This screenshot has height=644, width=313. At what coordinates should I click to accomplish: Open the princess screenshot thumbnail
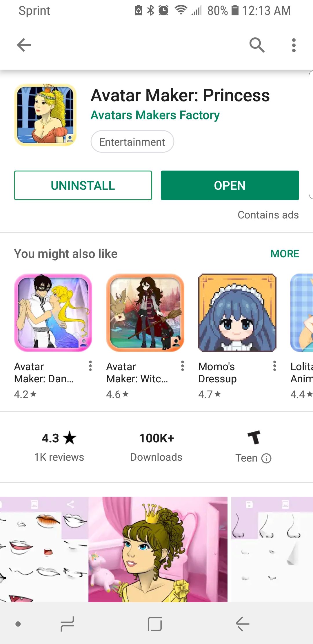click(x=158, y=549)
